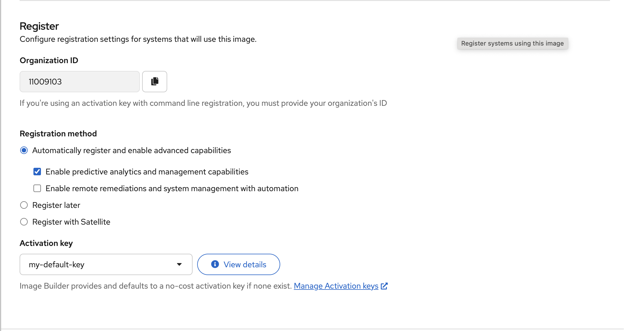This screenshot has width=644, height=331.
Task: Select the Automatically register radio button
Action: [24, 151]
